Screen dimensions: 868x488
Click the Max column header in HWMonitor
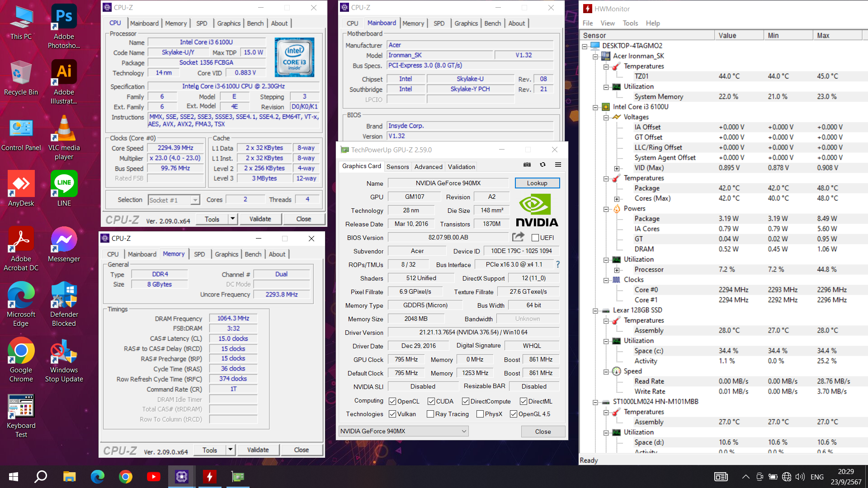coord(837,35)
